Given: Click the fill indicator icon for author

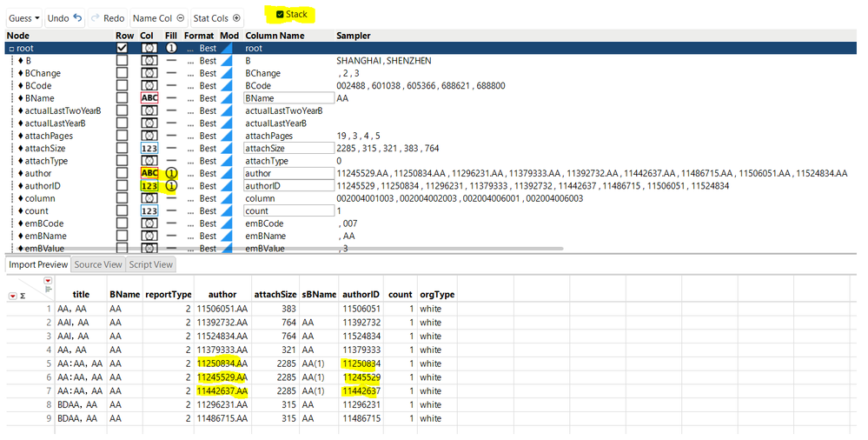Looking at the screenshot, I should (x=171, y=173).
